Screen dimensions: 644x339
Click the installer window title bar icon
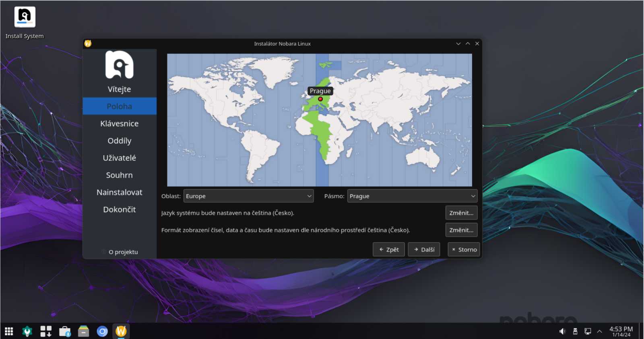point(88,43)
